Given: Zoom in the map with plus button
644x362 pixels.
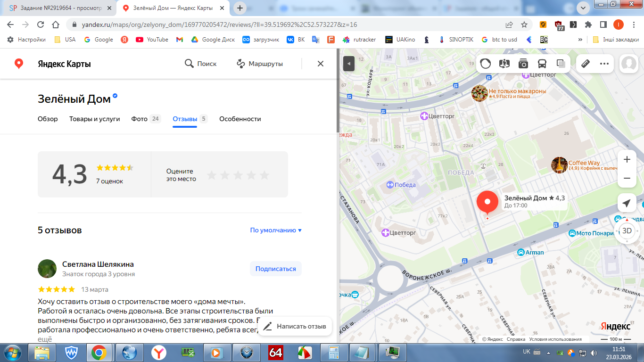Looking at the screenshot, I should [x=627, y=159].
